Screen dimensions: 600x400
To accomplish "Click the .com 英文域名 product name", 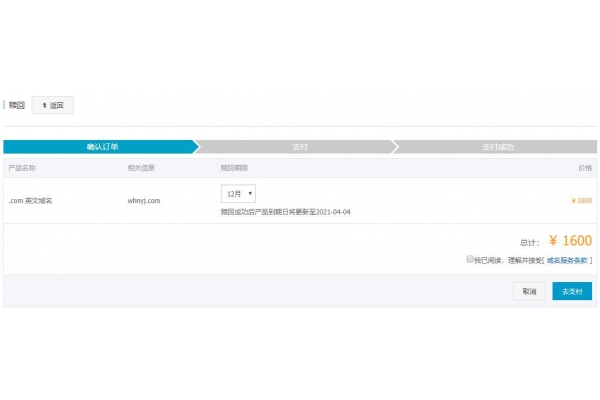I will (x=30, y=201).
